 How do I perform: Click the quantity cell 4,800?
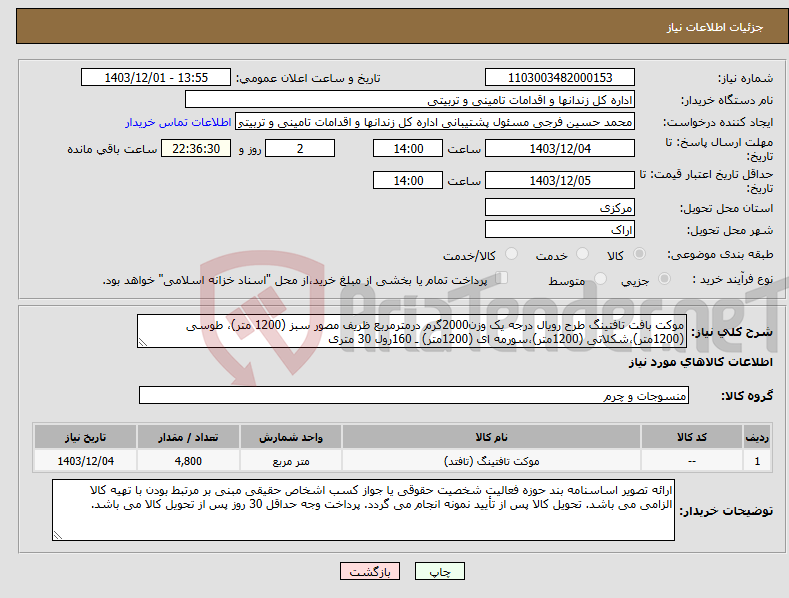tap(188, 461)
